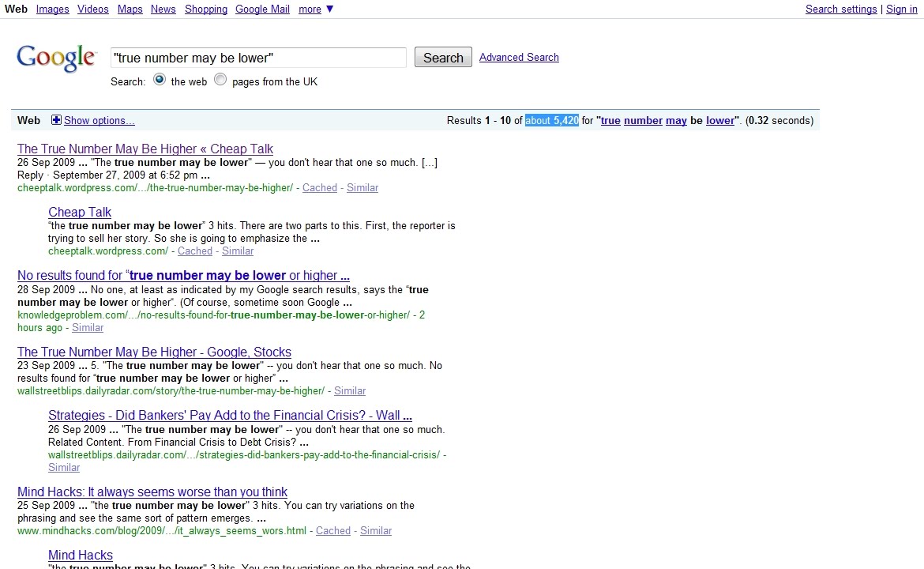This screenshot has width=924, height=569.
Task: Click 'may' link in results summary bar
Action: 677,120
